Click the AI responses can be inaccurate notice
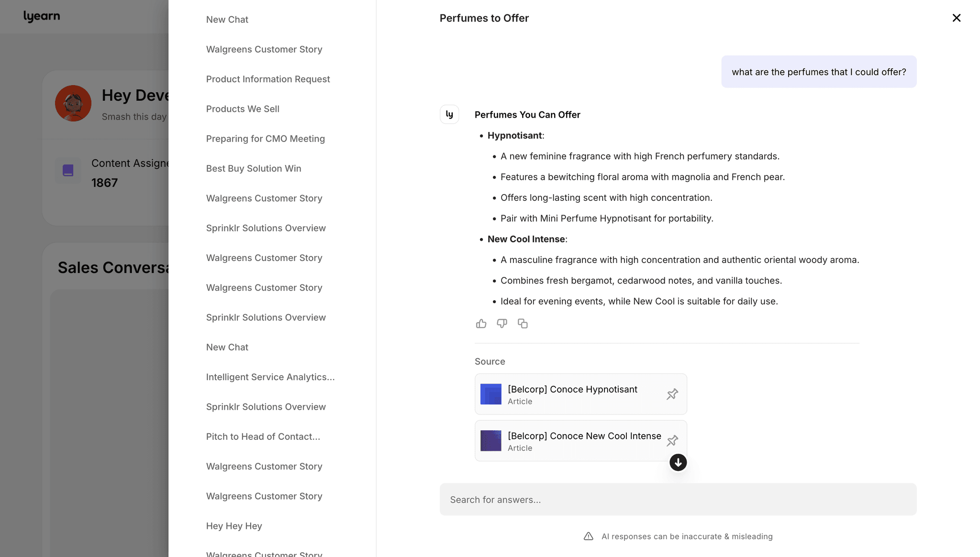 click(x=687, y=536)
